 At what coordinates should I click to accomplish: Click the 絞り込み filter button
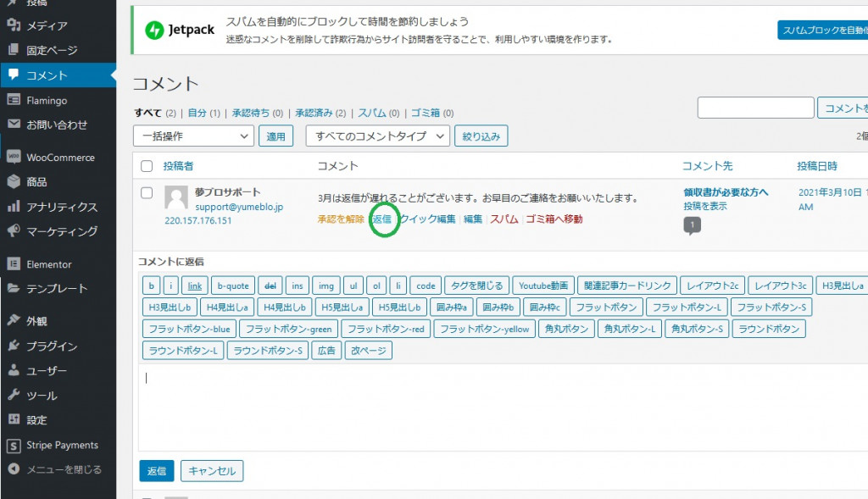tap(481, 136)
